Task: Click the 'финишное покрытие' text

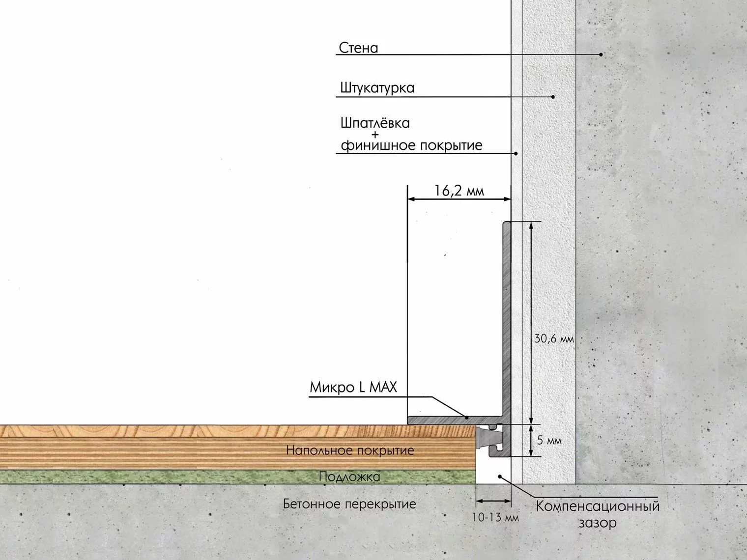Action: 411,145
